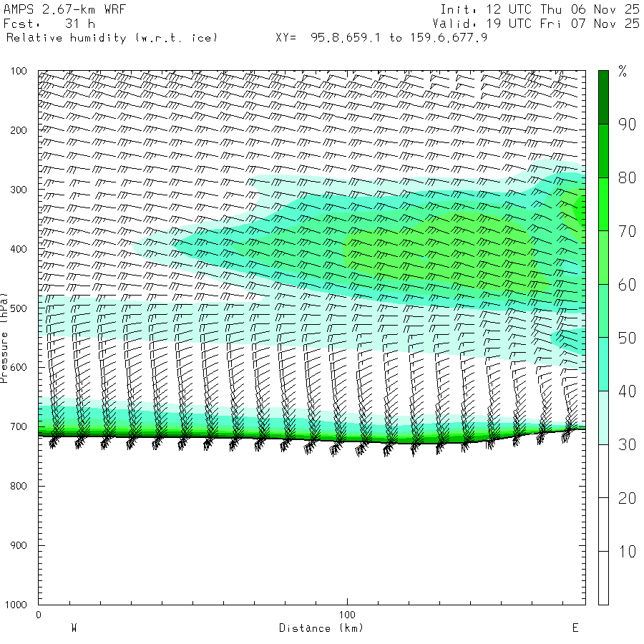Click the XY cross-section coordinates text
The image size is (644, 644).
[381, 38]
